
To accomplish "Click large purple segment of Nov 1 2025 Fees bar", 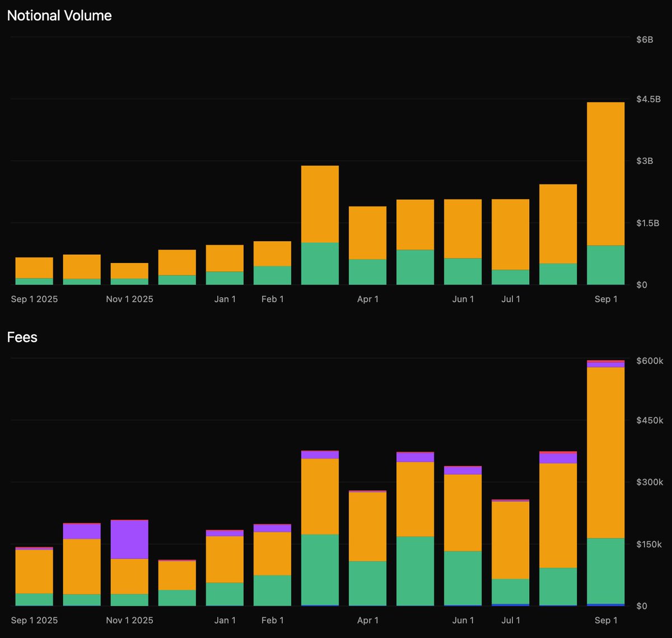I will pos(129,540).
